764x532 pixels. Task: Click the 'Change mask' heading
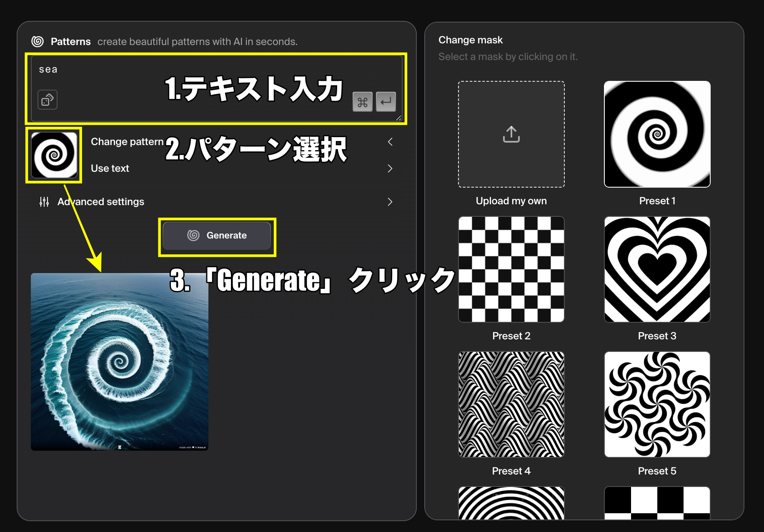471,40
